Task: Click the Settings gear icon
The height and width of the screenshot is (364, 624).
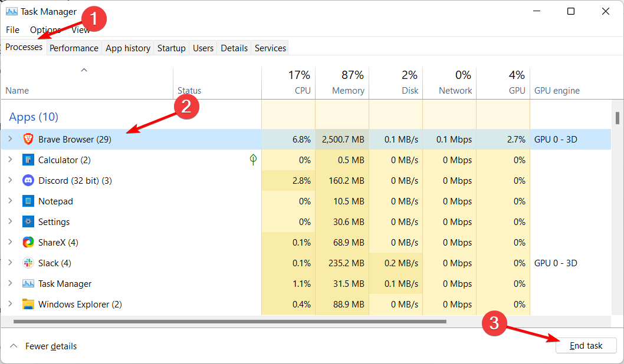Action: (28, 221)
